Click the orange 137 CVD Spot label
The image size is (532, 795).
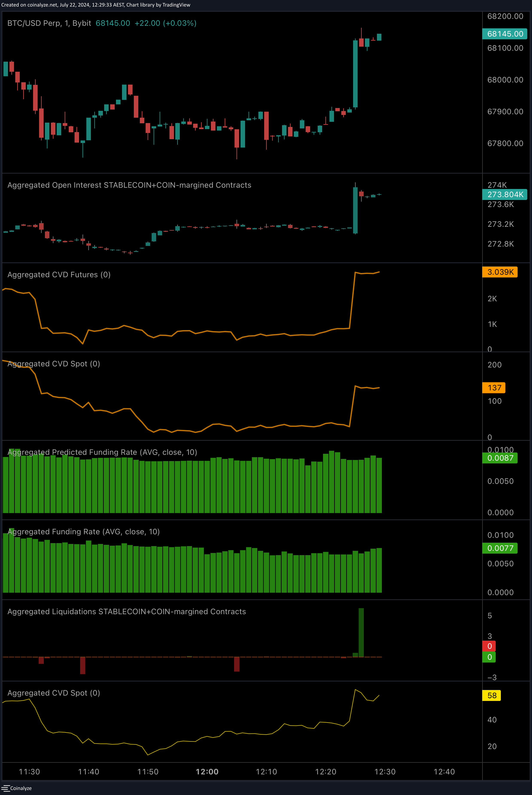point(494,388)
